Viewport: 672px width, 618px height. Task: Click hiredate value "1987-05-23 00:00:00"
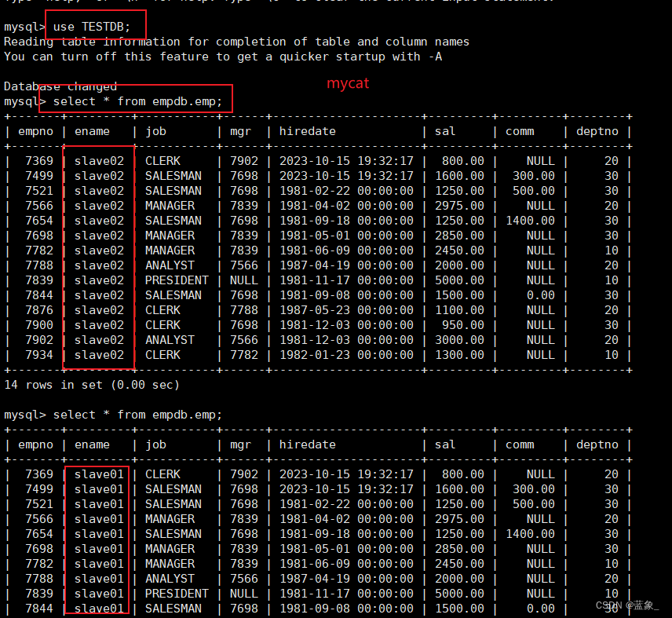point(346,310)
